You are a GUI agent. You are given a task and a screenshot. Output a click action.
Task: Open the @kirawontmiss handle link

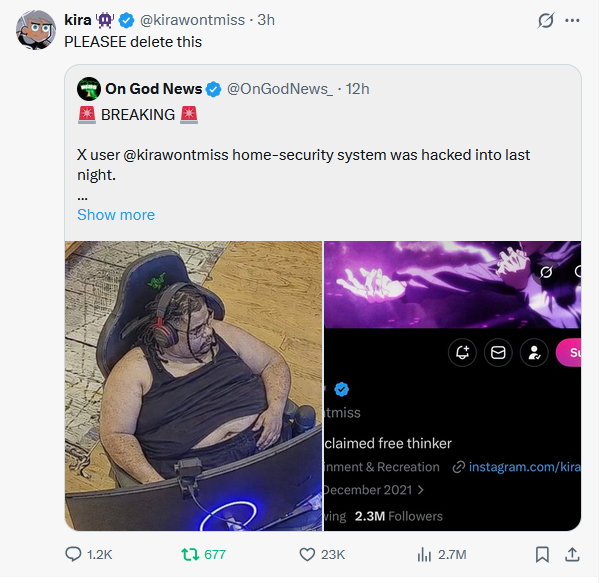coord(194,19)
